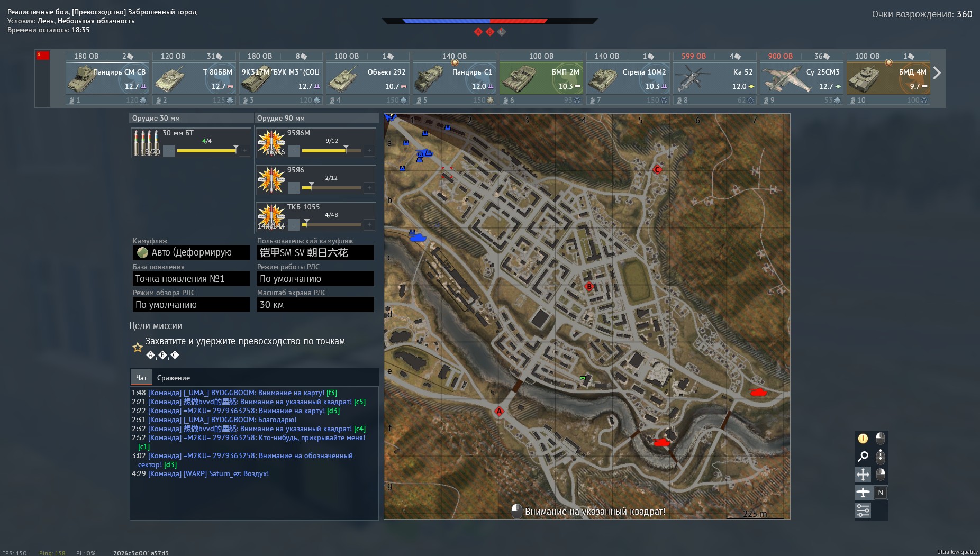Select the Панцирь-С1 vehicle card
The width and height of the screenshot is (980, 556).
point(454,78)
